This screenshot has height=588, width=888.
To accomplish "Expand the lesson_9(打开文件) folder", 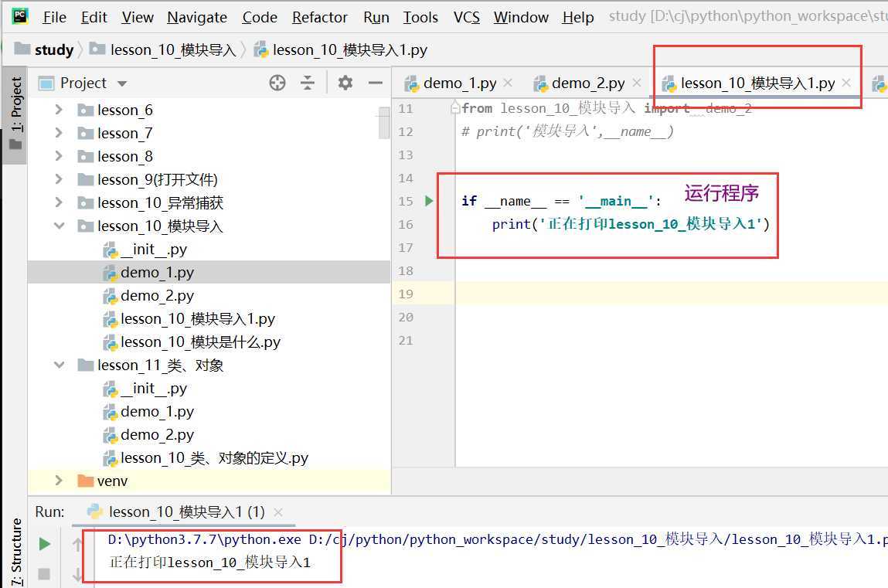I will pos(59,178).
